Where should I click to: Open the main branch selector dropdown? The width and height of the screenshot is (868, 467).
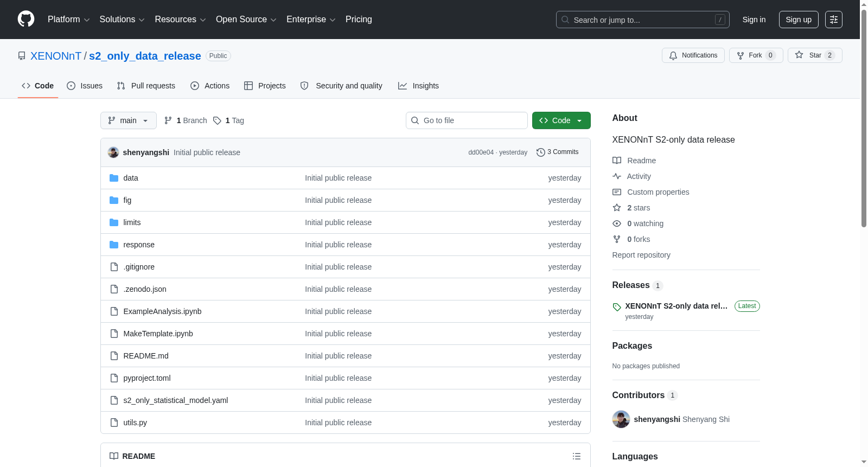[129, 120]
